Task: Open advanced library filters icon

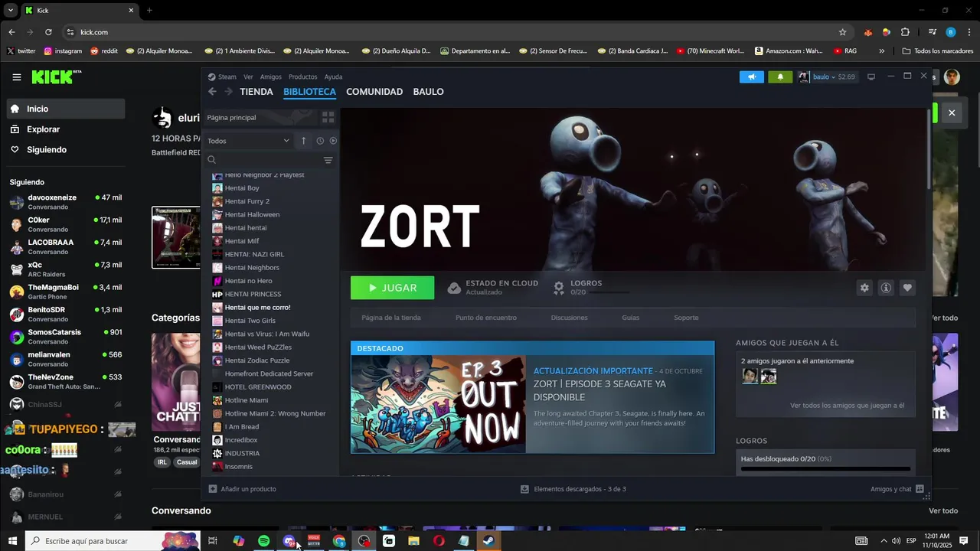Action: 328,160
